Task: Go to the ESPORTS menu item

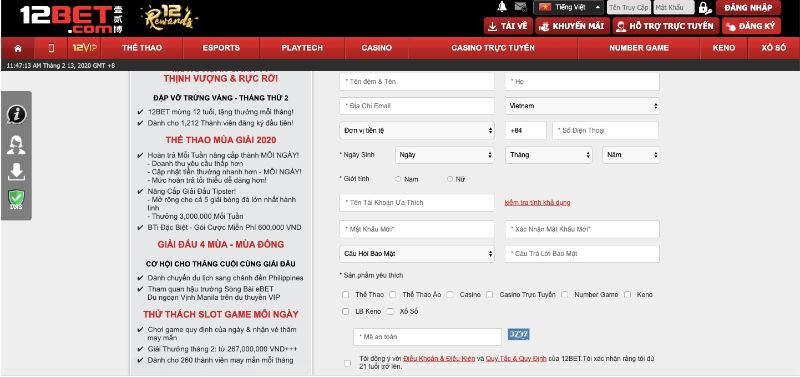Action: click(x=221, y=48)
